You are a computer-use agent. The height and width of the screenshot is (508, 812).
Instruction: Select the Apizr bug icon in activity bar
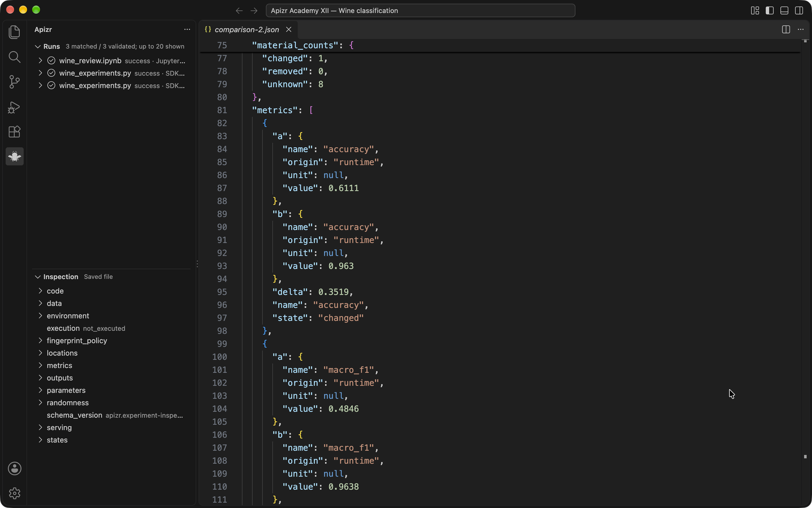click(14, 156)
